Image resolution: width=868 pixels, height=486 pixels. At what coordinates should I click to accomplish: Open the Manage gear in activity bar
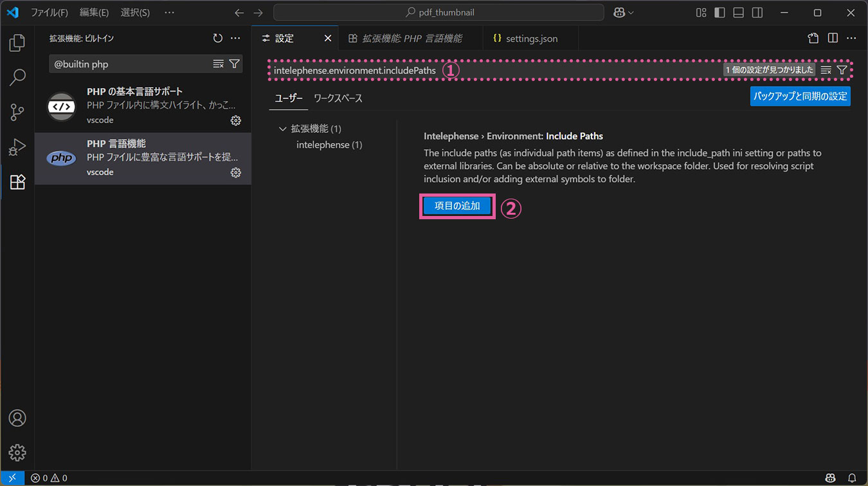coord(17,452)
